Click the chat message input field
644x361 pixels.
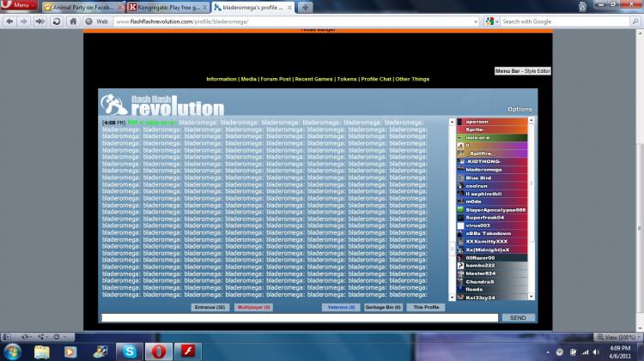pyautogui.click(x=300, y=318)
